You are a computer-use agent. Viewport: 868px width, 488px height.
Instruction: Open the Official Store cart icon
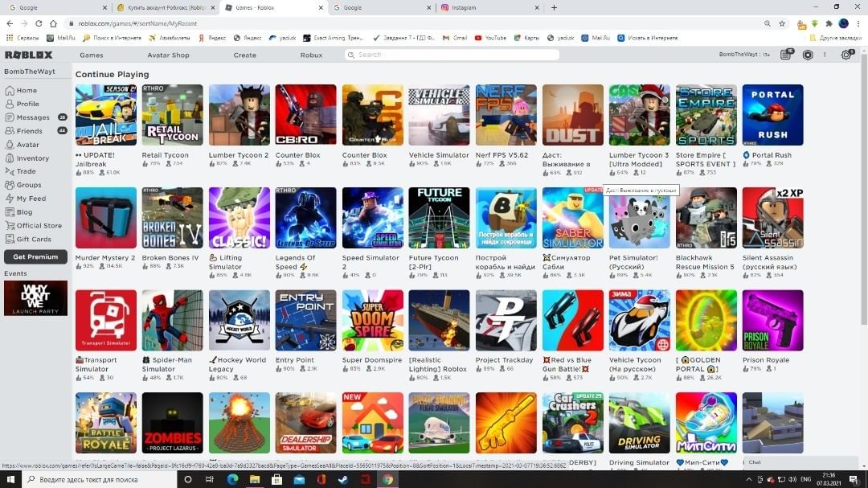10,225
